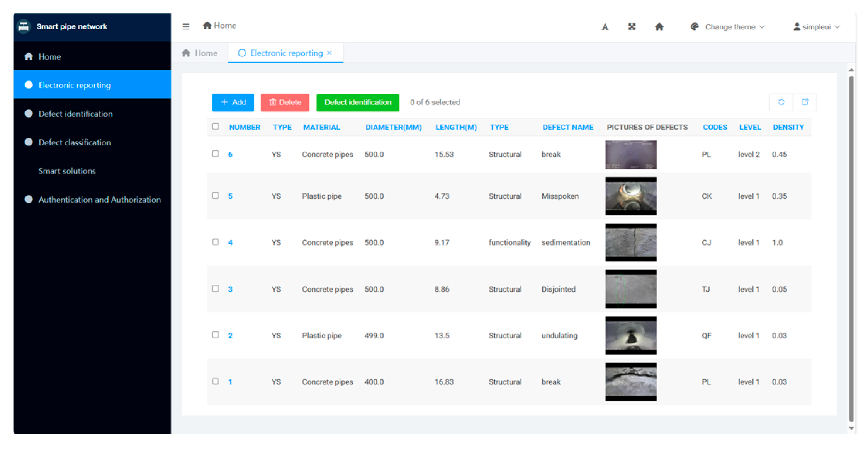Viewport: 868px width, 454px height.
Task: Switch to the Home tab
Action: (x=200, y=53)
